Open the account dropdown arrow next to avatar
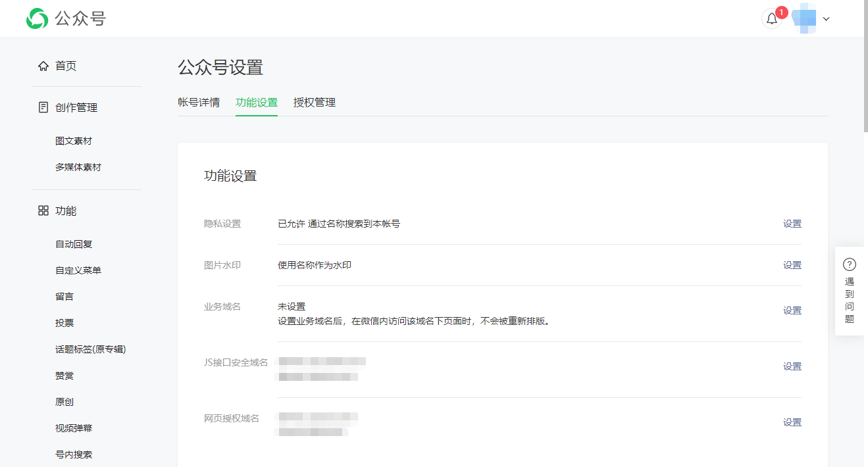 pos(826,18)
